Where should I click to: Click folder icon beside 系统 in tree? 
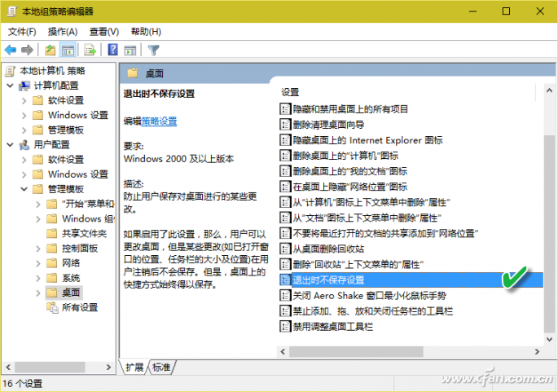coord(52,278)
